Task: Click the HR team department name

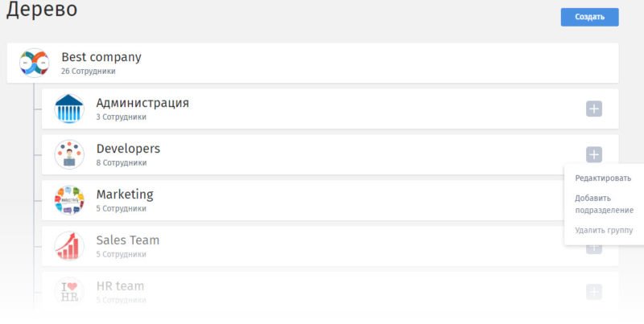Action: coord(120,286)
